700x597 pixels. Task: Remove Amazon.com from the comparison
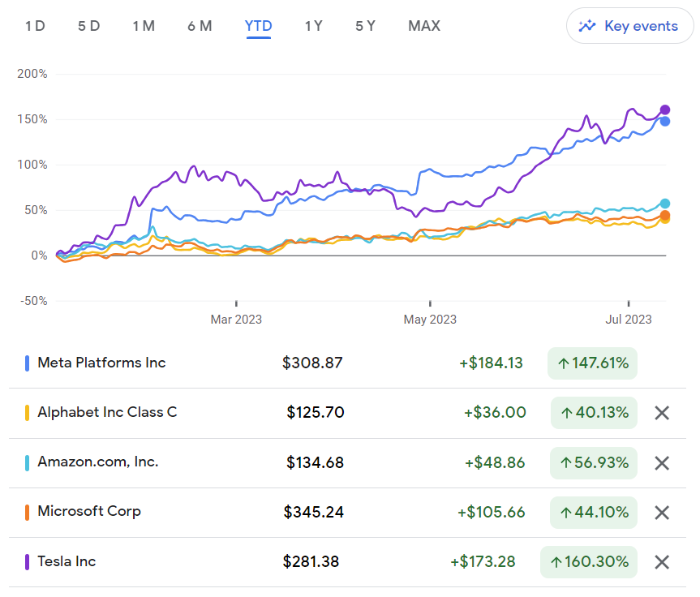point(662,463)
